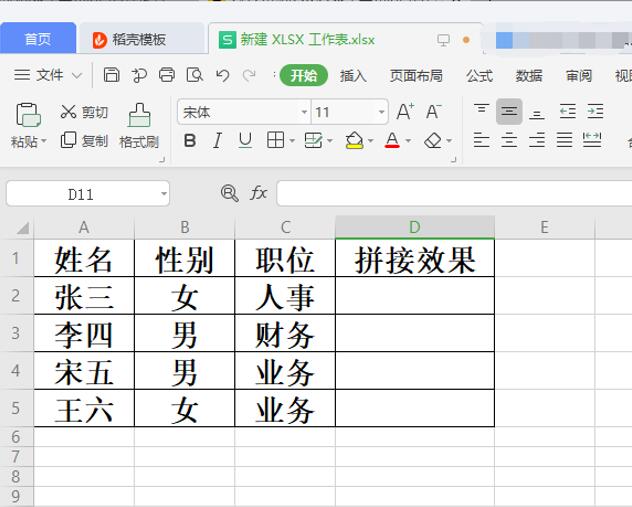Open the font name dropdown 宋体
Image resolution: width=632 pixels, height=507 pixels.
(304, 112)
